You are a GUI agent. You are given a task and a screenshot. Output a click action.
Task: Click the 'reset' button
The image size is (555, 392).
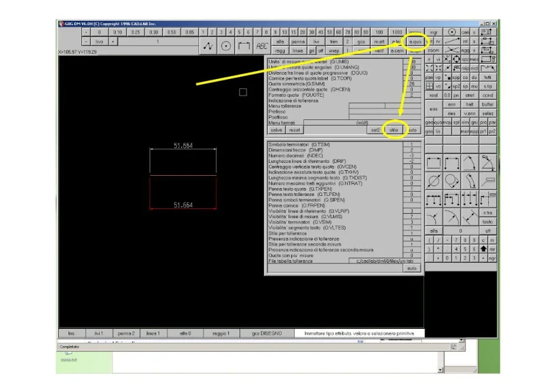tap(295, 130)
